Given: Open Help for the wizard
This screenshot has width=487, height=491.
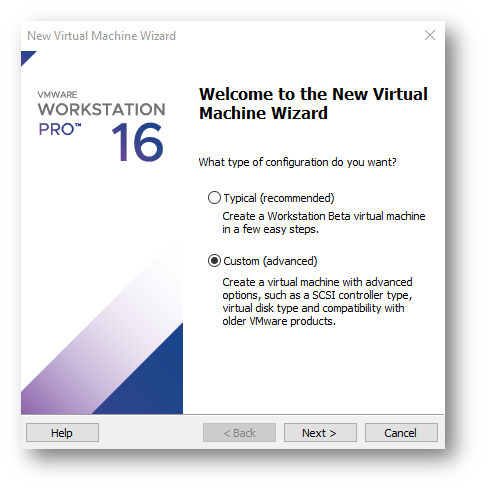Looking at the screenshot, I should coord(62,433).
